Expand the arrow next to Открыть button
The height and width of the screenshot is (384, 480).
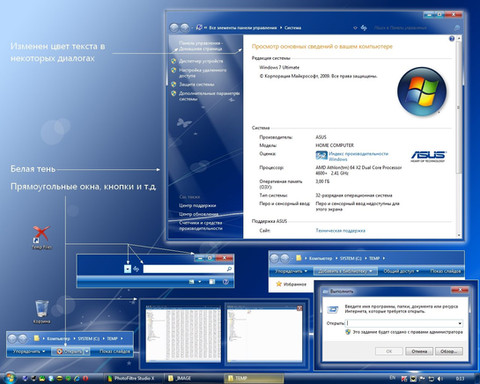pos(87,352)
